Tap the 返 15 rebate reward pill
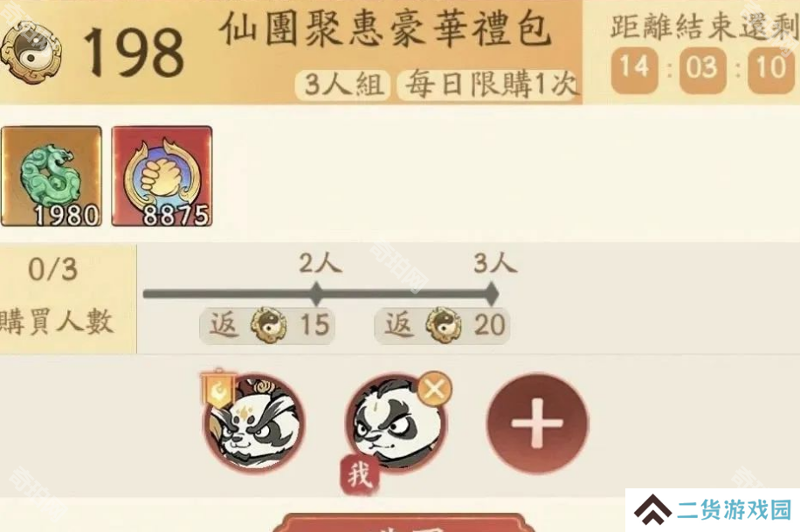Viewport: 800px width, 532px height. pos(267,325)
